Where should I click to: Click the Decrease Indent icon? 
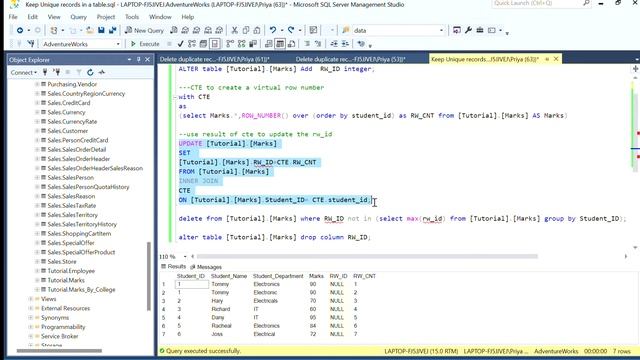(334, 44)
